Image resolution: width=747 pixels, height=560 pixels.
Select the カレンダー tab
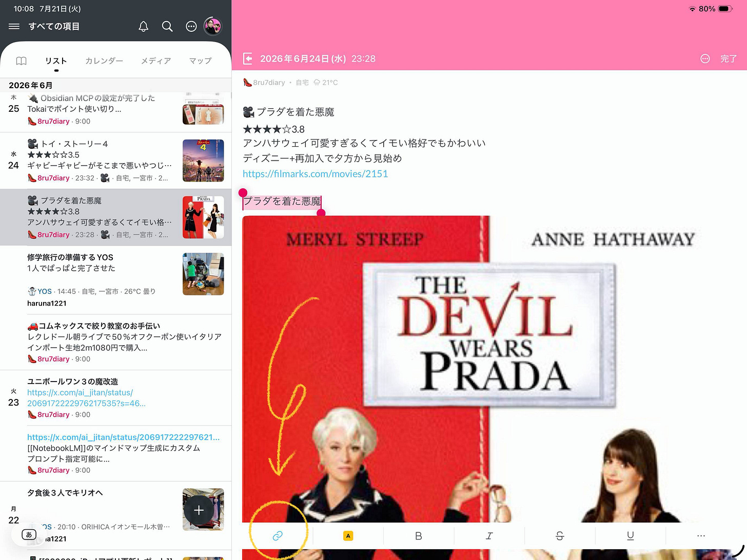click(104, 61)
